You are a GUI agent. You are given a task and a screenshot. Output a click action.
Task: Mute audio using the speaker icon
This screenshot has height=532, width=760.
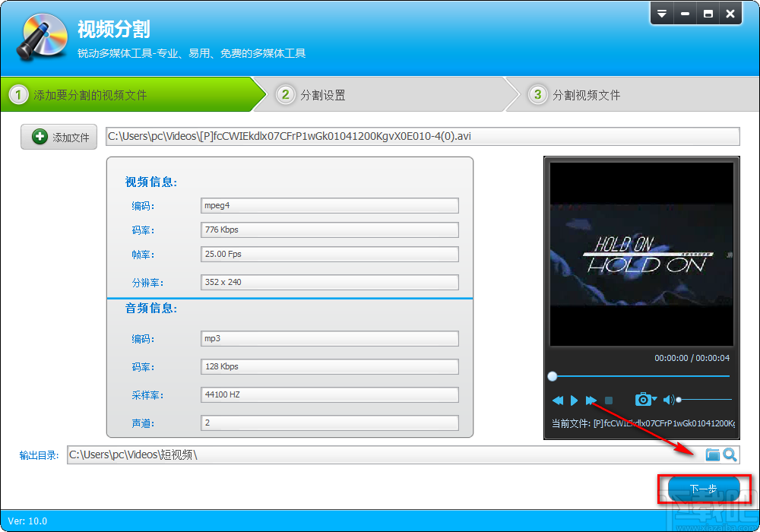(x=668, y=400)
